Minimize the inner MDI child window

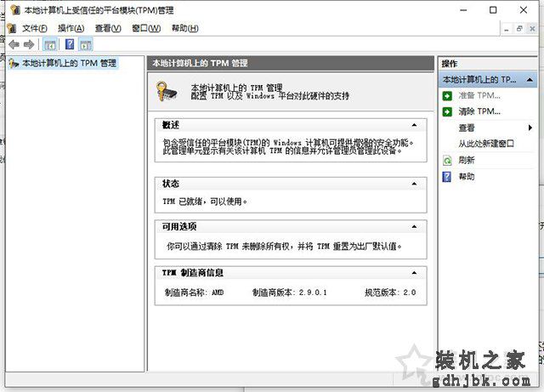point(507,29)
